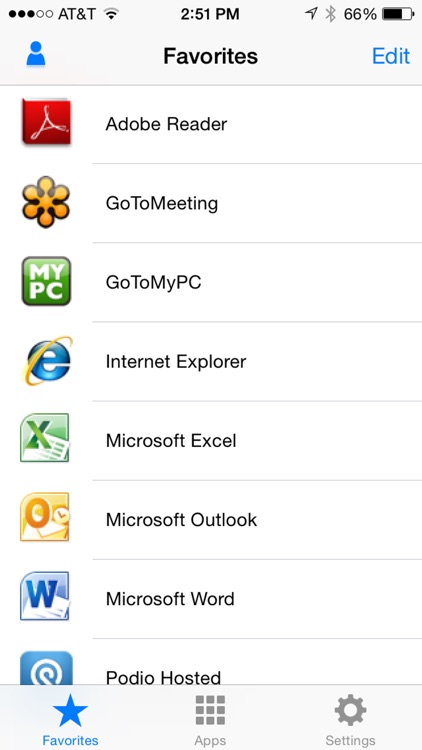Tap the green GoToMyPC icon
This screenshot has height=750, width=422.
tap(46, 281)
